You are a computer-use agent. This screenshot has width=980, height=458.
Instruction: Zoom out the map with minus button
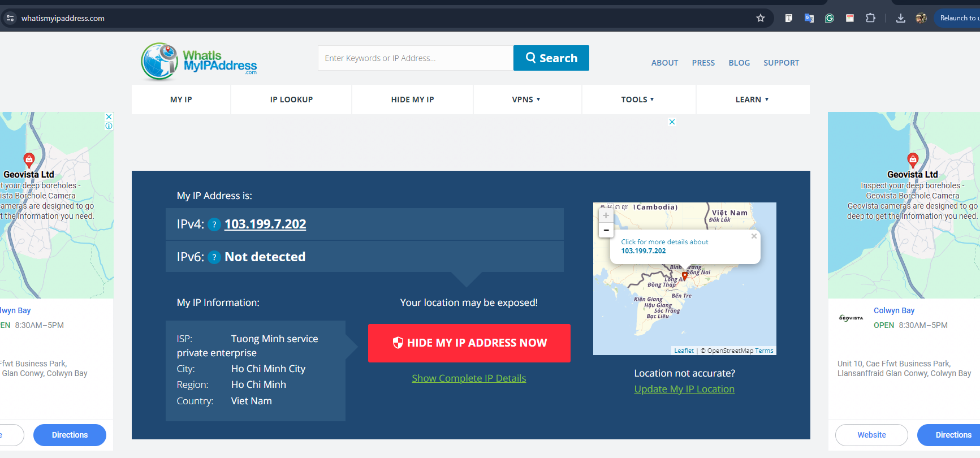(x=606, y=230)
